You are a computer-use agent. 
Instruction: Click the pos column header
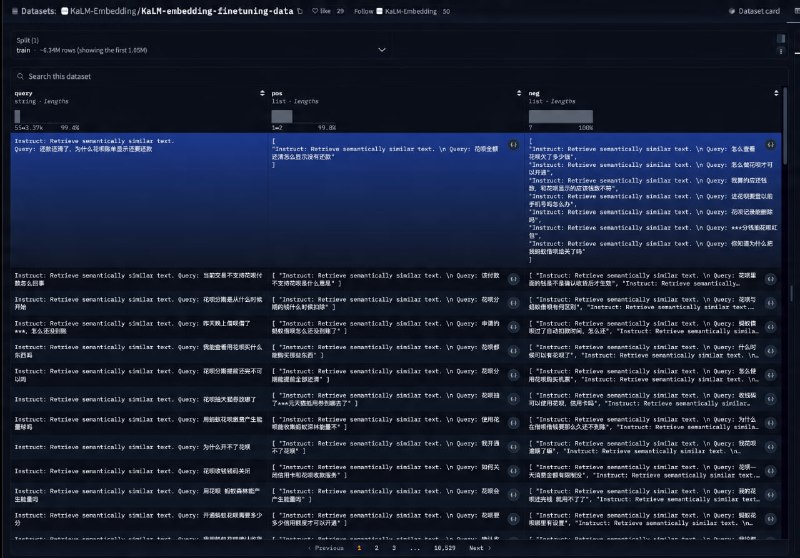point(277,93)
